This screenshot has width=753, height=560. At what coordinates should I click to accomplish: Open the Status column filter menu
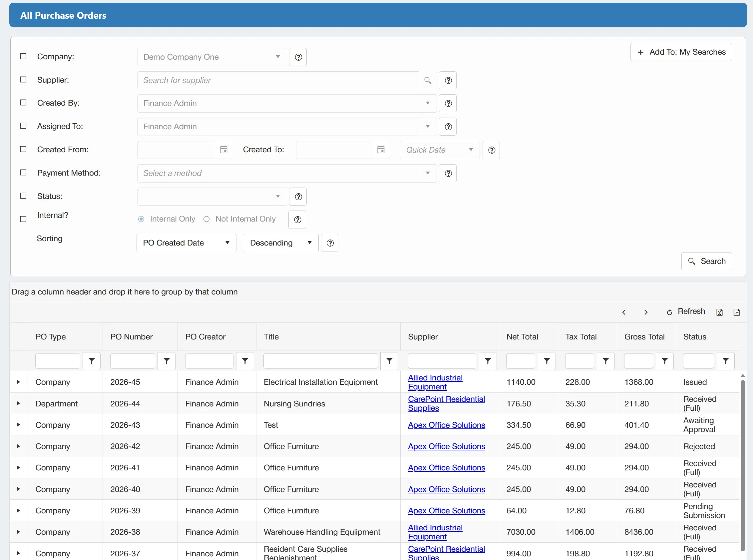click(x=726, y=361)
